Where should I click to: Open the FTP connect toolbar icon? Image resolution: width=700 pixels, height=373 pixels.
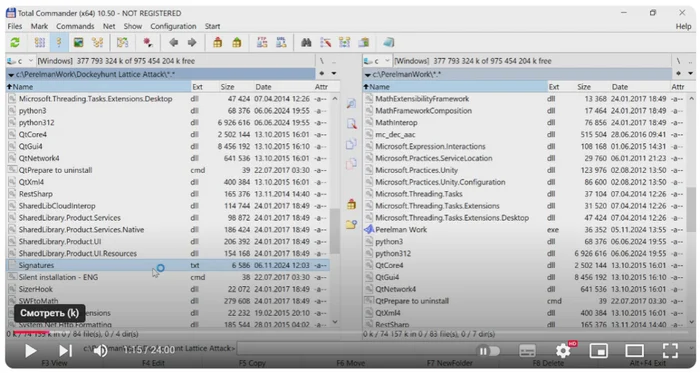point(262,42)
